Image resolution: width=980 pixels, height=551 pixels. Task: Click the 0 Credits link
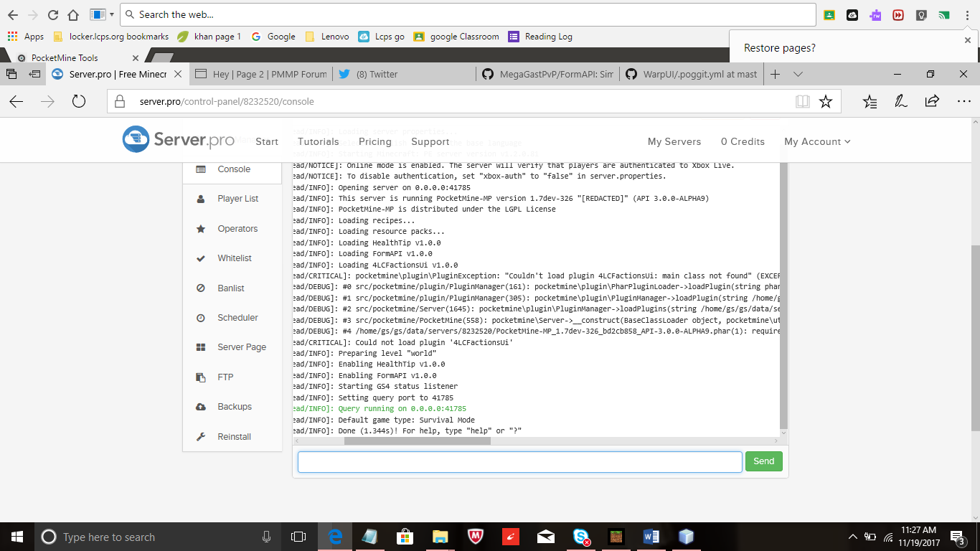(x=743, y=141)
